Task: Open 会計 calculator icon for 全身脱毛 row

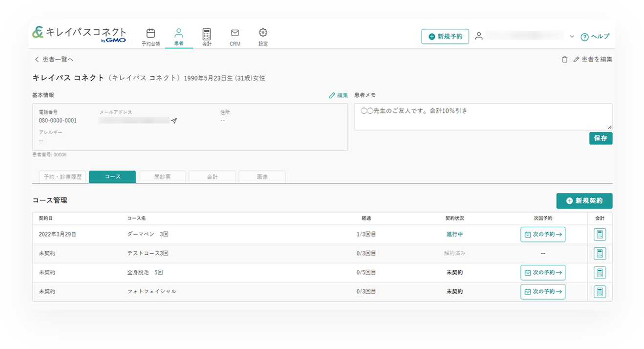Action: [600, 273]
